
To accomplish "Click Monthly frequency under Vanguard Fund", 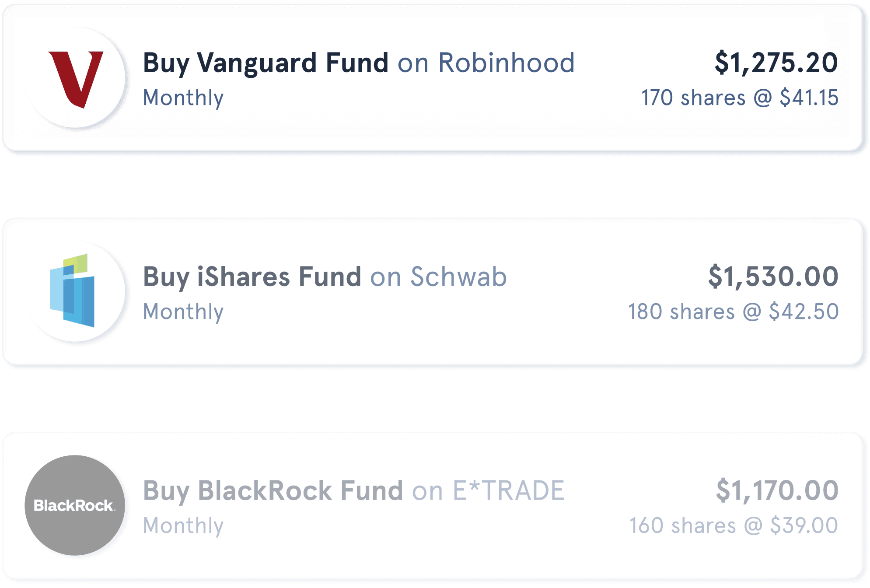I will 183,98.
